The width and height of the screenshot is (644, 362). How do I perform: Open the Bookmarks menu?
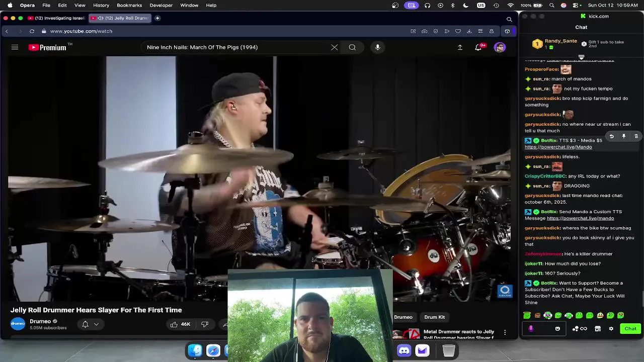[129, 5]
